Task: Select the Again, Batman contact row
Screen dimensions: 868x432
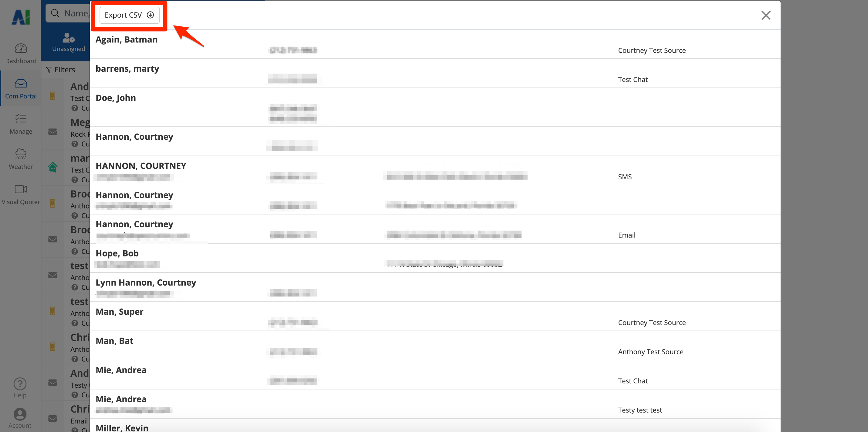Action: 126,39
